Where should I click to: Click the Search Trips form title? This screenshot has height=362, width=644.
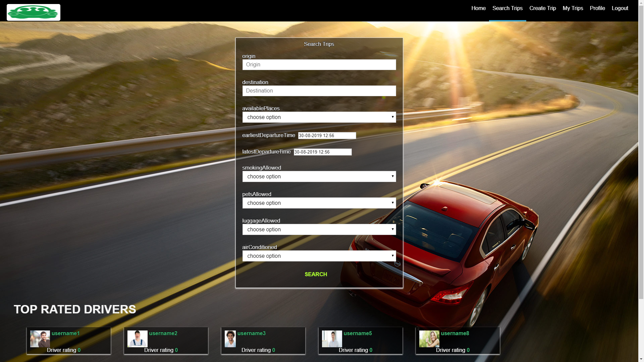click(x=319, y=44)
